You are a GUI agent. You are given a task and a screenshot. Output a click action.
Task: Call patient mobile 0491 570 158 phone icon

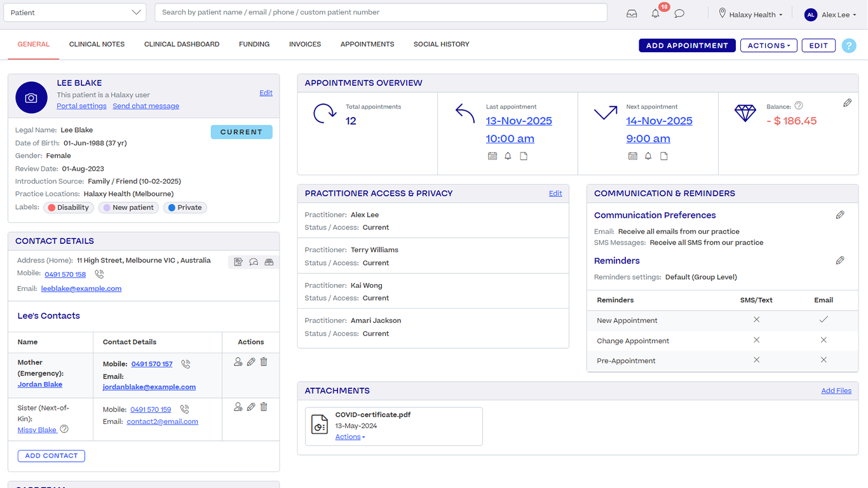click(x=99, y=274)
